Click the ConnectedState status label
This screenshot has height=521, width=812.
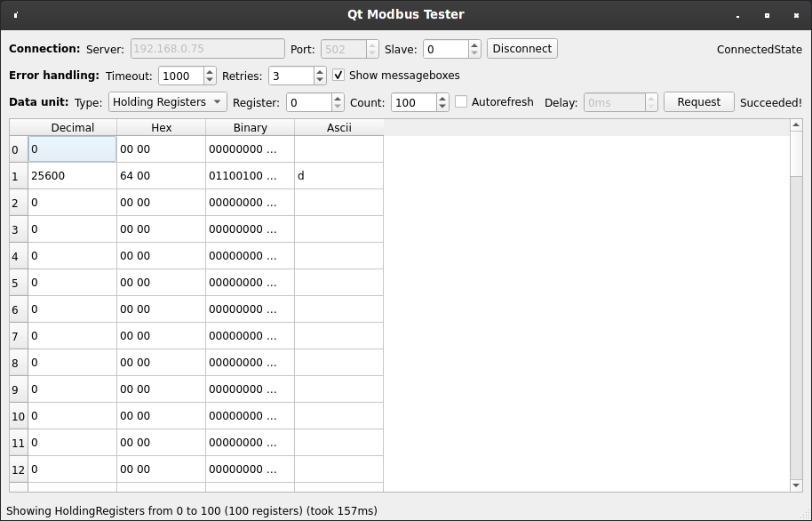(760, 49)
